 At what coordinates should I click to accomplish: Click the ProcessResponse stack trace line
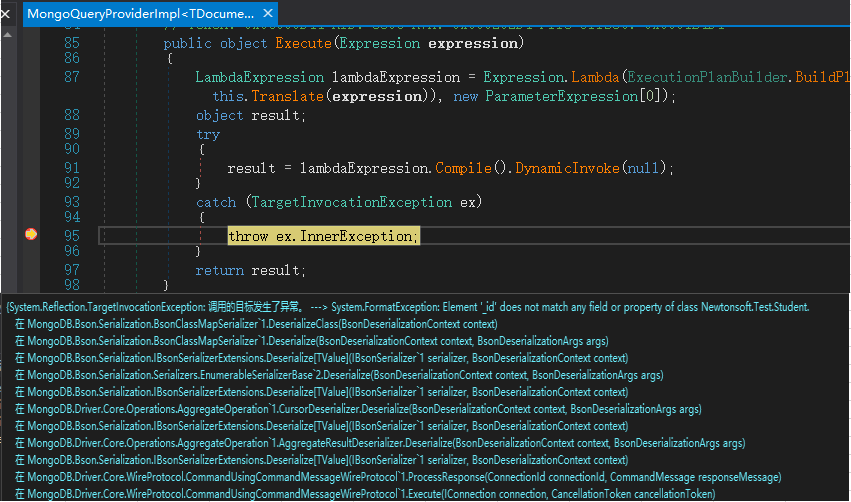pos(398,477)
